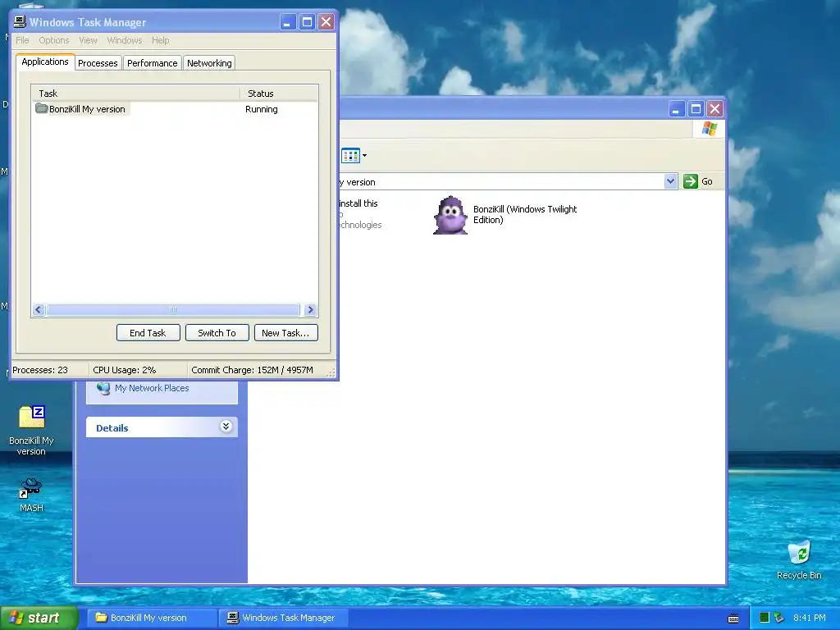Viewport: 840px width, 630px height.
Task: Click the task list left scroll arrow
Action: coord(39,309)
